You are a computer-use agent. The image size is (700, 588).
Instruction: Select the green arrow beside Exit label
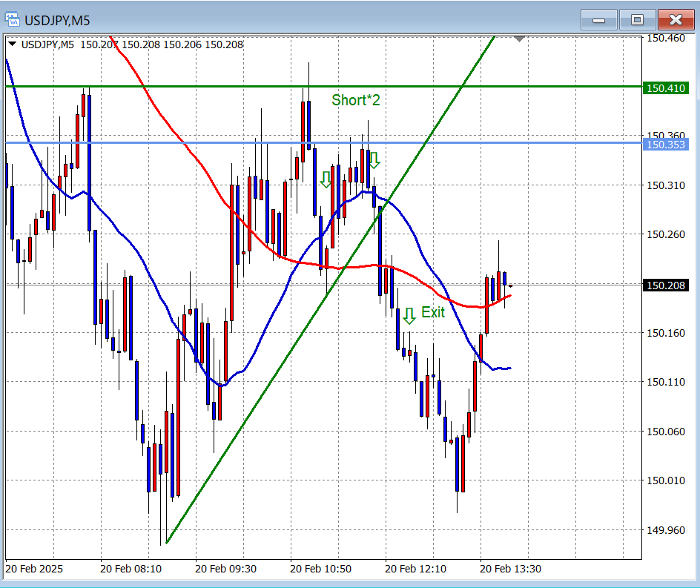tap(409, 316)
